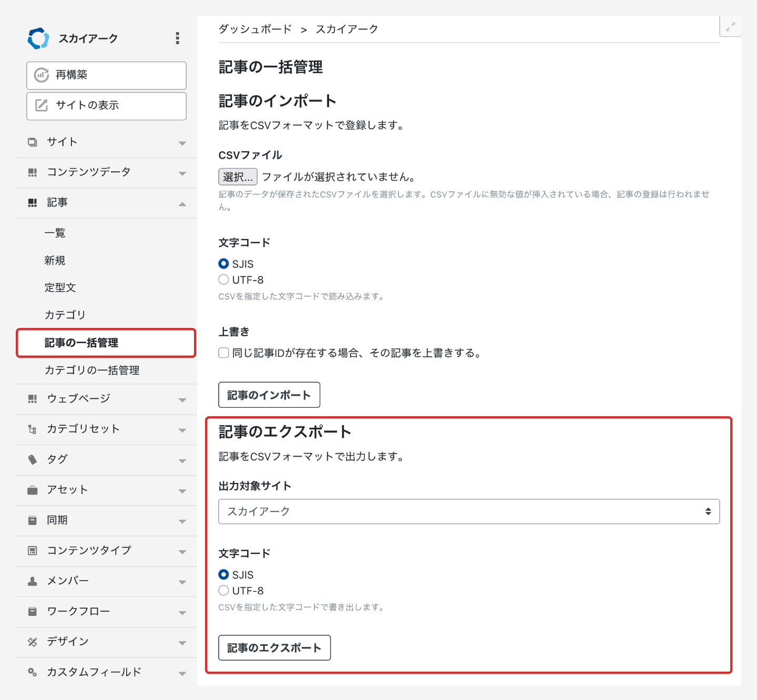Click the ダッシュボード breadcrumb link
This screenshot has height=700, width=757.
tap(255, 29)
